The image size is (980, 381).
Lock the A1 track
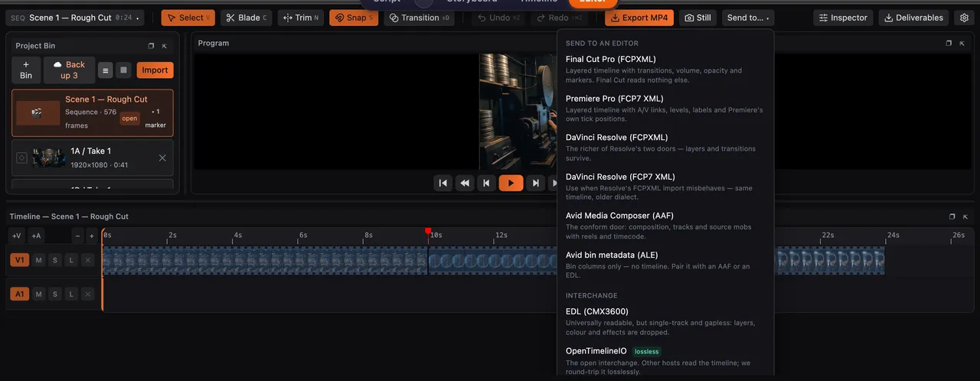coord(71,294)
